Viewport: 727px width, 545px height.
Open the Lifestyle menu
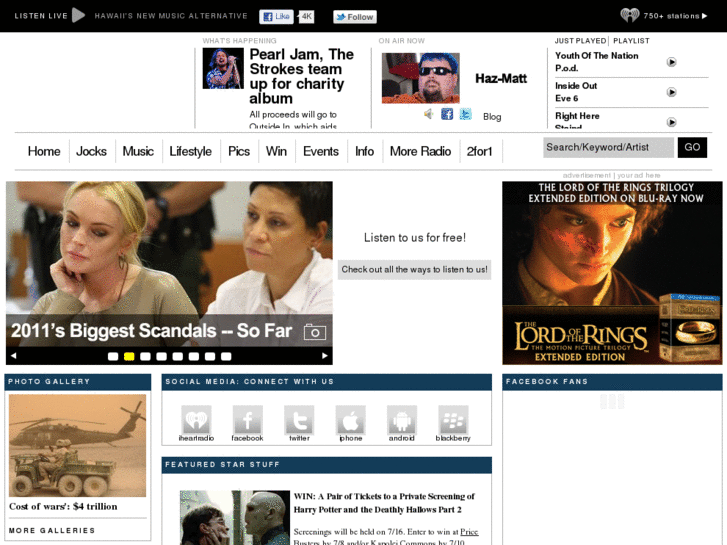pos(191,151)
